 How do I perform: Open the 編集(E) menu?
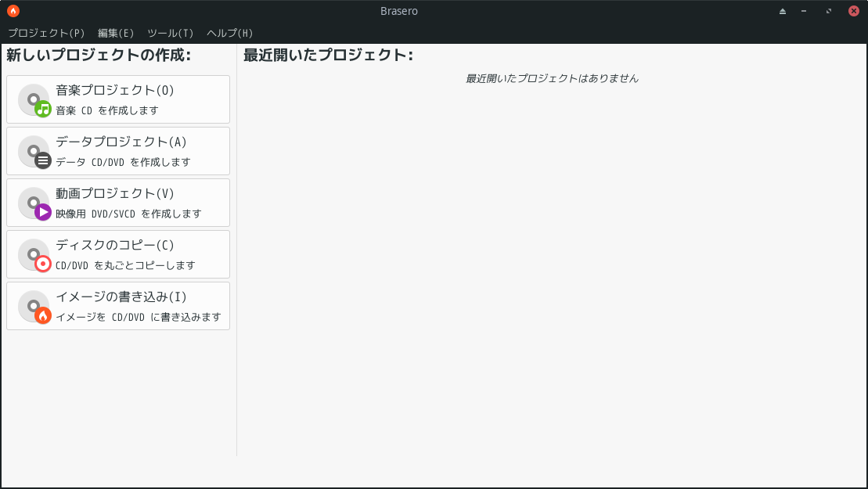coord(116,33)
